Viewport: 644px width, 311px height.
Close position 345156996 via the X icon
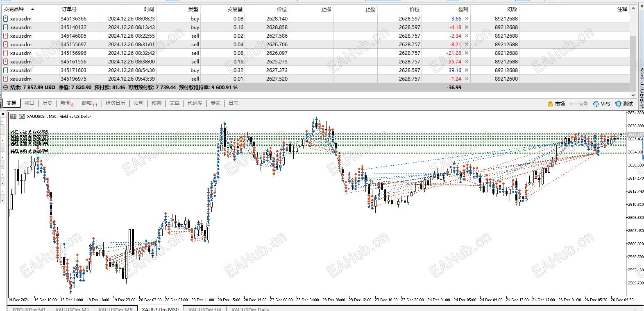click(467, 53)
